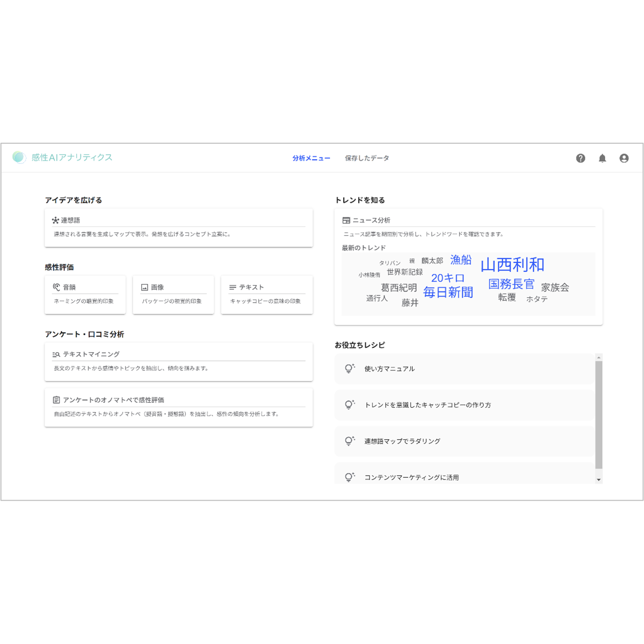Click the 音韻 ear icon
Viewport: 644px width, 644px height.
pyautogui.click(x=56, y=287)
